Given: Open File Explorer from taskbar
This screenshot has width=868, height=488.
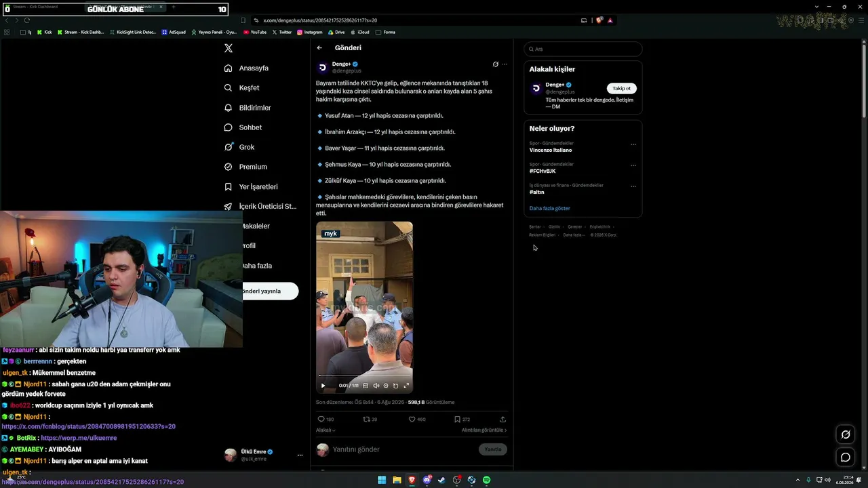Looking at the screenshot, I should pyautogui.click(x=397, y=480).
